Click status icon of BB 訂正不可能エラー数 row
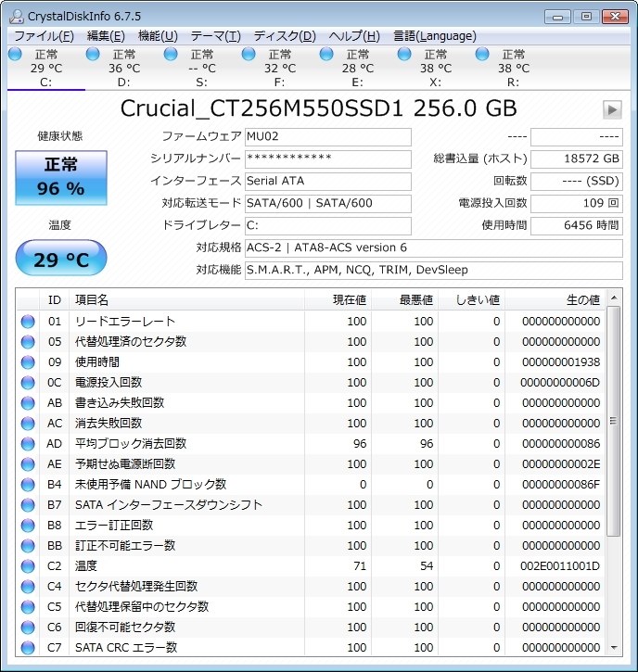The image size is (638, 672). (28, 546)
